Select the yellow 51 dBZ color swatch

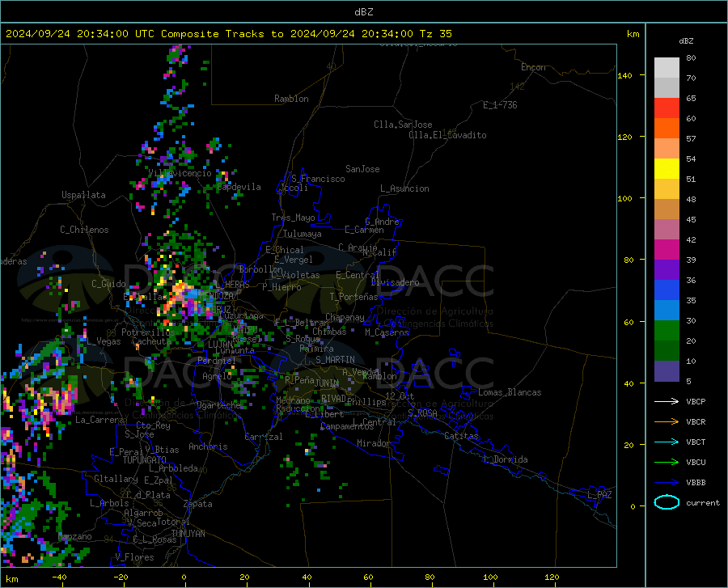667,169
